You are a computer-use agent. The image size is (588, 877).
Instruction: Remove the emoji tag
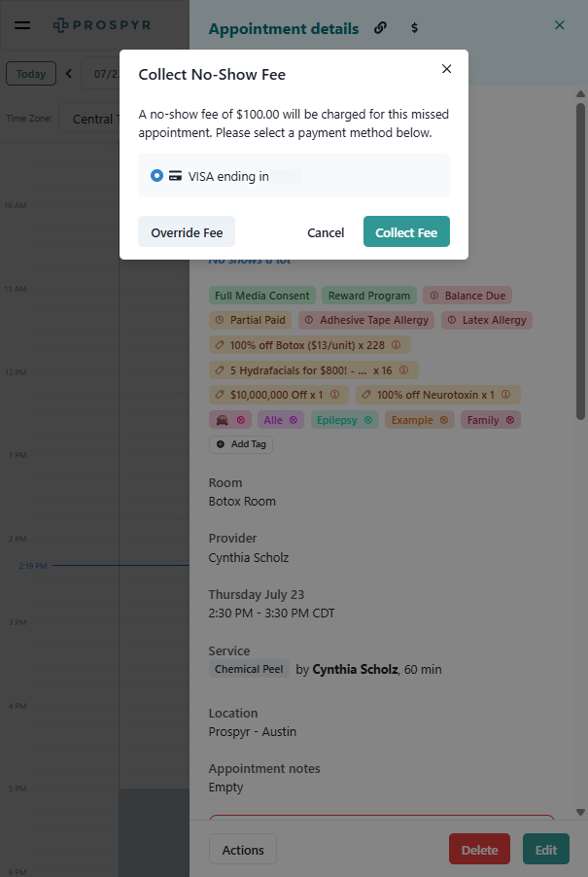[241, 420]
